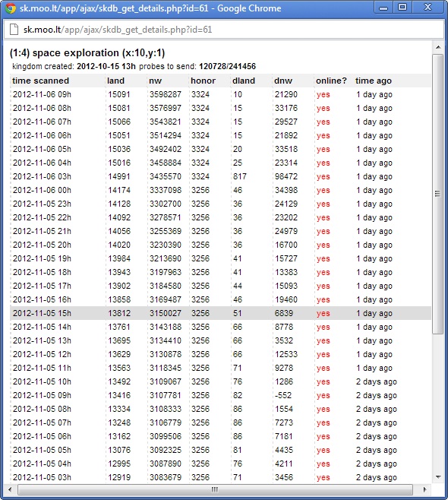Image resolution: width=448 pixels, height=500 pixels.
Task: Click the horizontal scrollbar left arrow
Action: coord(10,489)
